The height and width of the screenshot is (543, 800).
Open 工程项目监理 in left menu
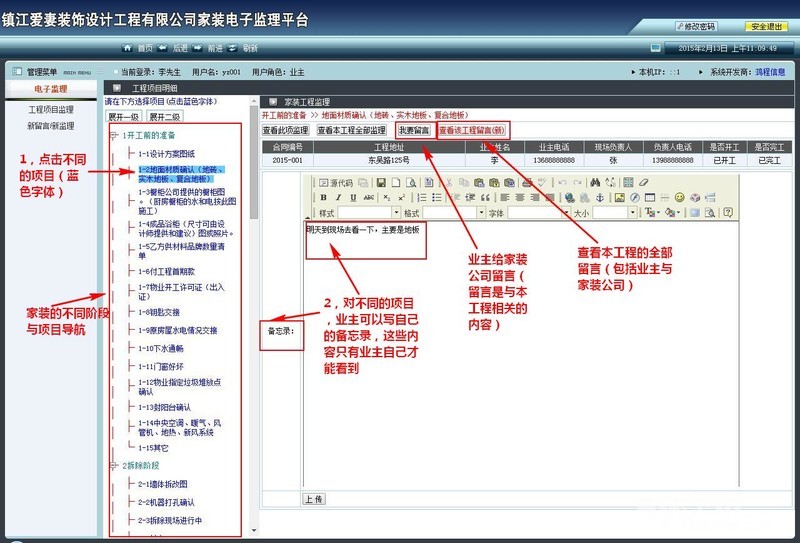pos(51,109)
